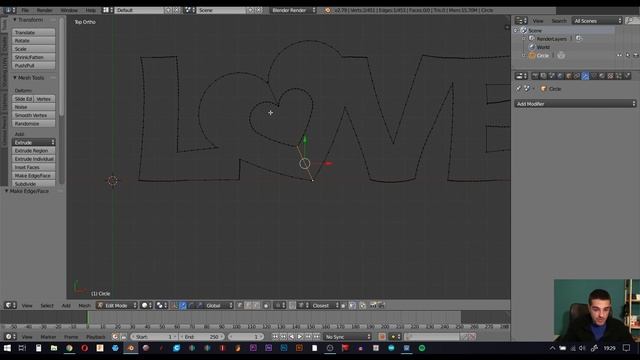The image size is (640, 360).
Task: Toggle limit selection to visible
Action: tap(266, 305)
